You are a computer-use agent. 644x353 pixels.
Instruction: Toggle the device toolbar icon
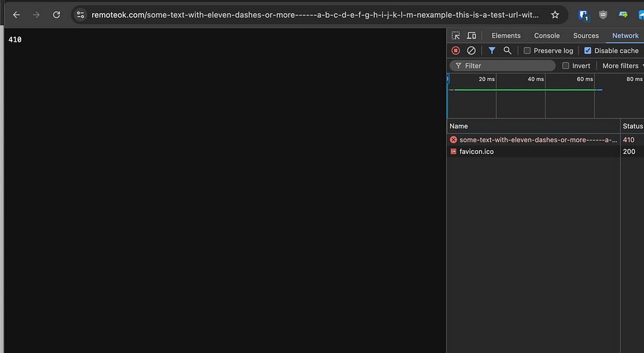click(x=471, y=36)
